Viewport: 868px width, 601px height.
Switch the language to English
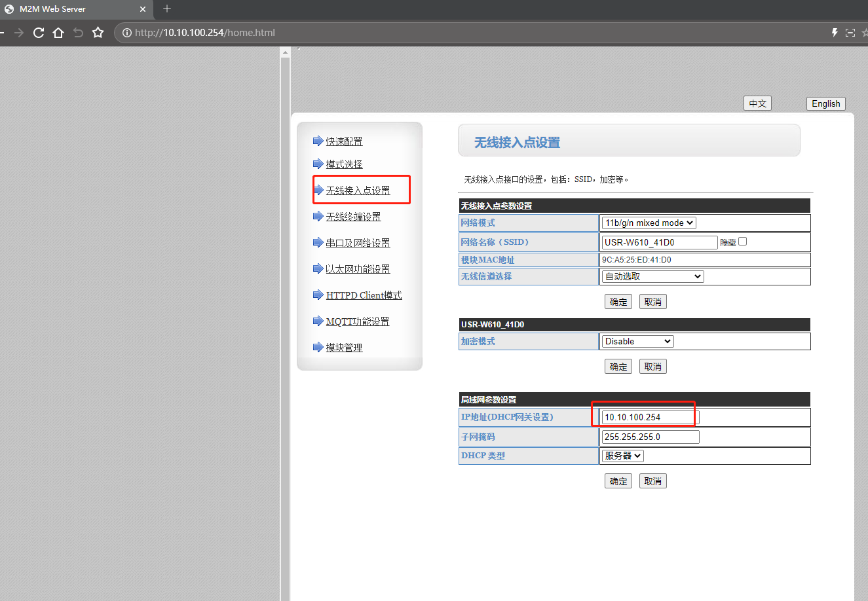click(825, 103)
